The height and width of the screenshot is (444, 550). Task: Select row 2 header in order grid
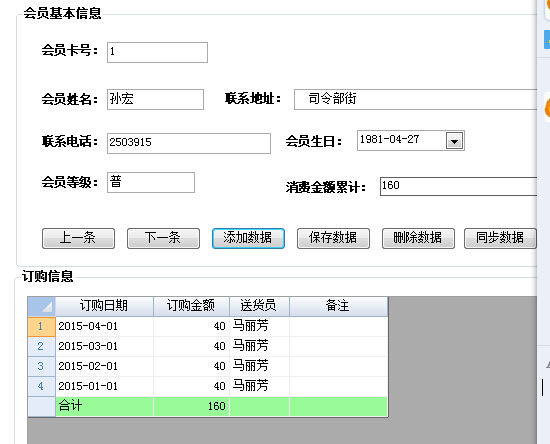[41, 347]
